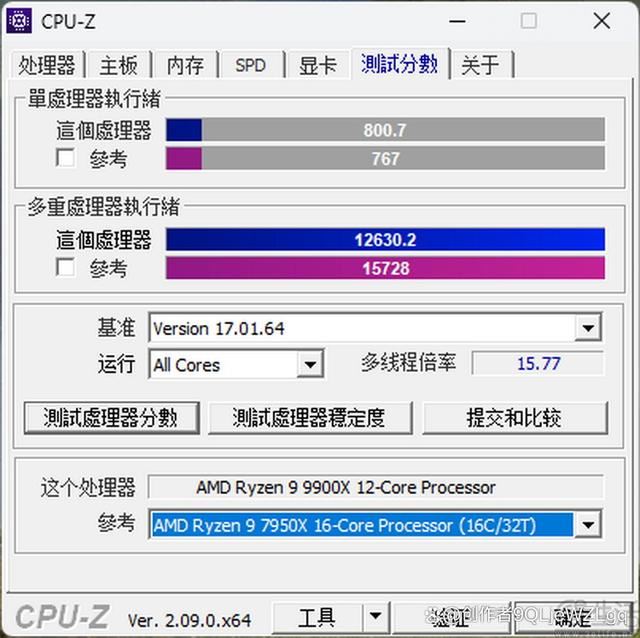Click the CPU-Z app icon in title bar
The width and height of the screenshot is (640, 638).
(x=19, y=20)
